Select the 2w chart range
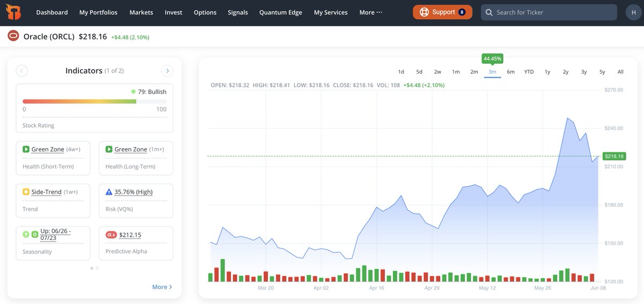Screen dimensions: 644x304 [437, 71]
